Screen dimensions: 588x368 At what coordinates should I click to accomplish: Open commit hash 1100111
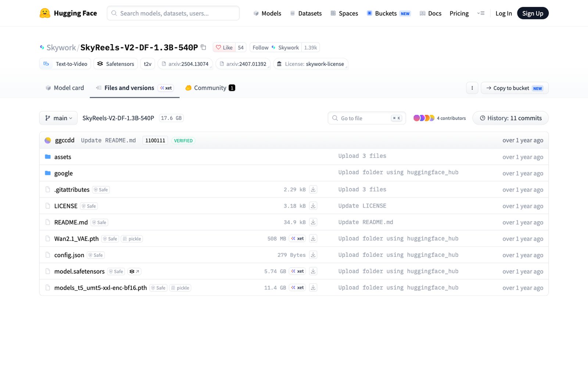[155, 140]
